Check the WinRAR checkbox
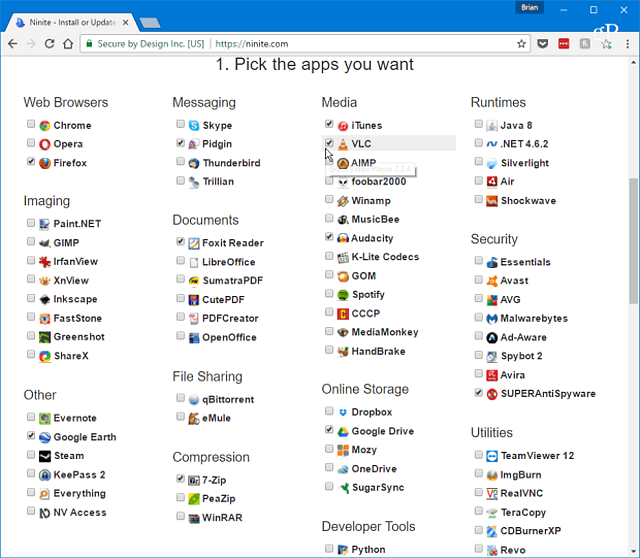The image size is (640, 558). click(180, 516)
